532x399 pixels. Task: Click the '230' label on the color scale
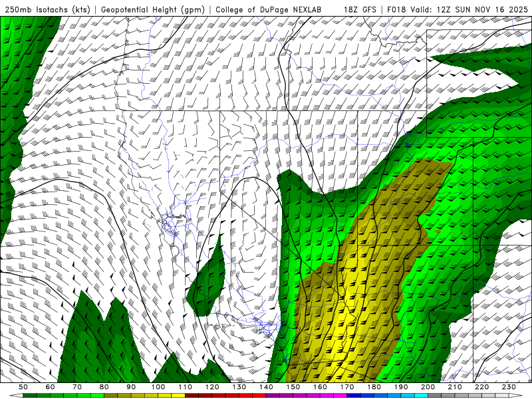pos(509,387)
